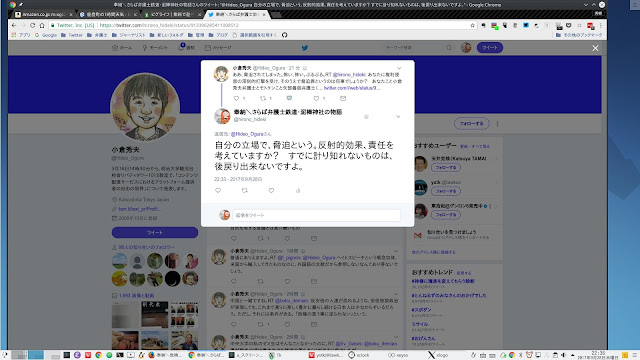The image size is (640, 360).
Task: Open @Hideo_Ogura reply-to mention link
Action: 247,134
